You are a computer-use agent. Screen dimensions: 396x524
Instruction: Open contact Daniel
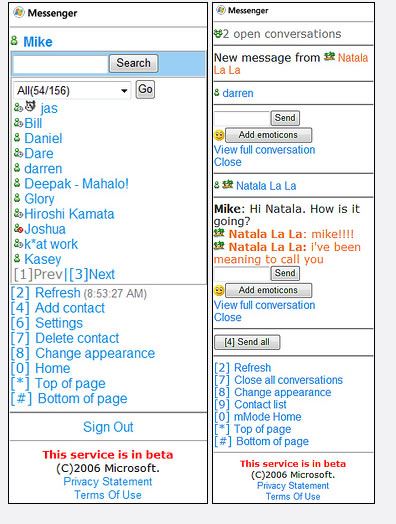point(43,138)
